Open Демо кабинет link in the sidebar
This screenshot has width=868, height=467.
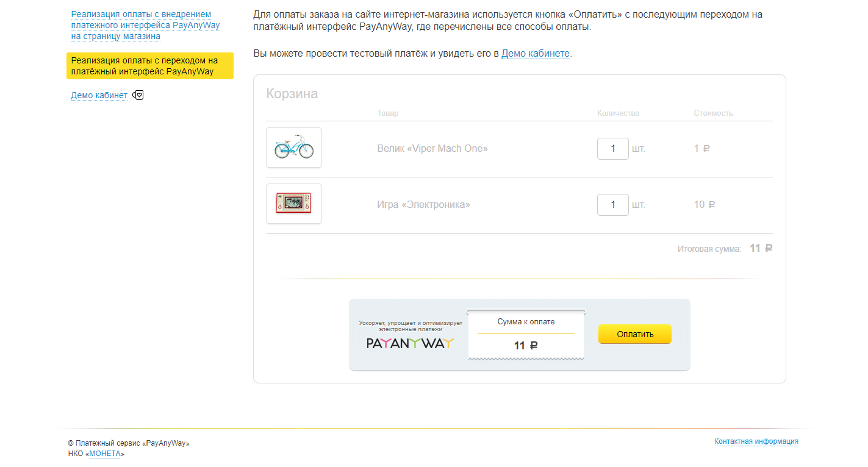tap(99, 95)
